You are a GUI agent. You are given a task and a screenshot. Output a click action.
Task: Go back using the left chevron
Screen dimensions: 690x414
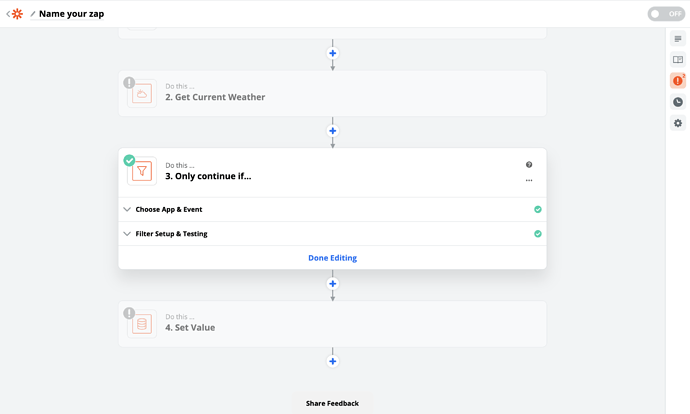coord(8,14)
